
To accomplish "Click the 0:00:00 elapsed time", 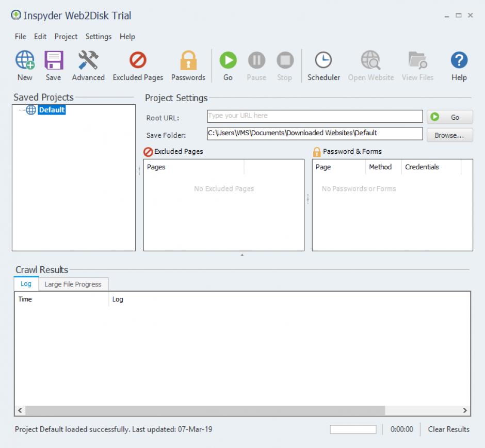I will (401, 429).
